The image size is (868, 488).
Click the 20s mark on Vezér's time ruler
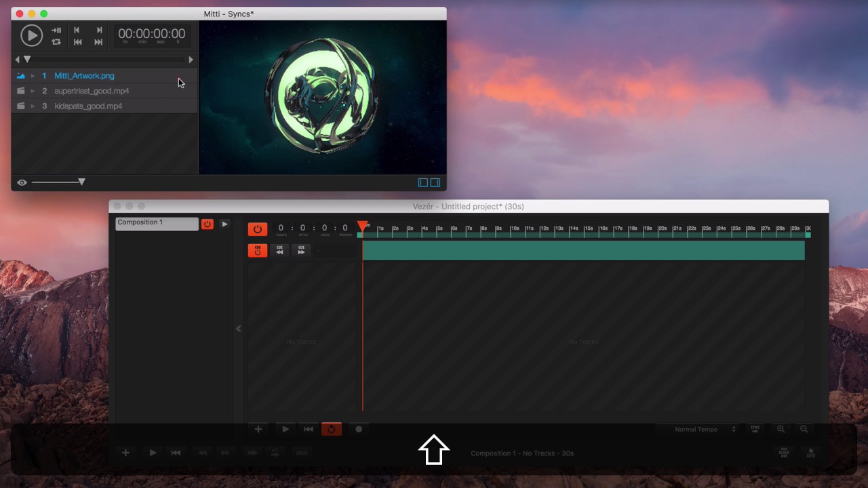point(661,229)
